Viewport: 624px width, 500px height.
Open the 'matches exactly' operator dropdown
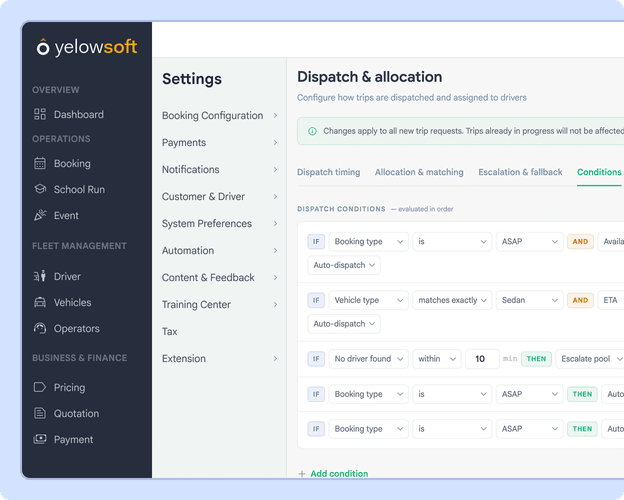click(x=452, y=300)
